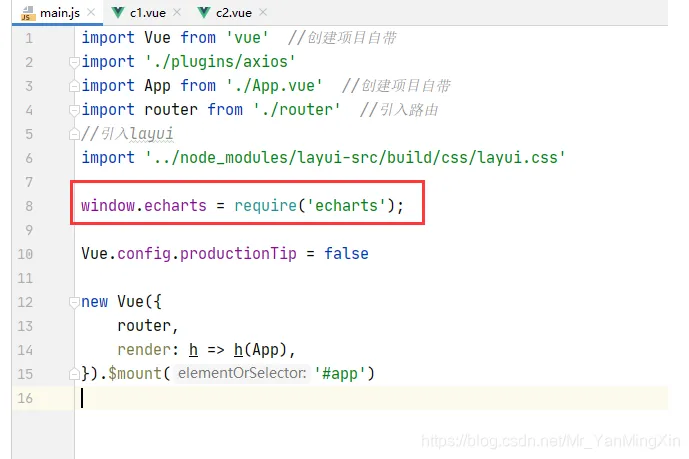This screenshot has width=689, height=459.
Task: Toggle the comment fold marker on line 5
Action: (74, 134)
